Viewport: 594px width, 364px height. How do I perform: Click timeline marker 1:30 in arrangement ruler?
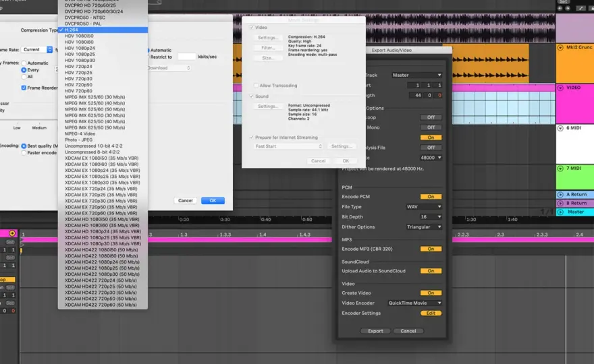pyautogui.click(x=471, y=220)
